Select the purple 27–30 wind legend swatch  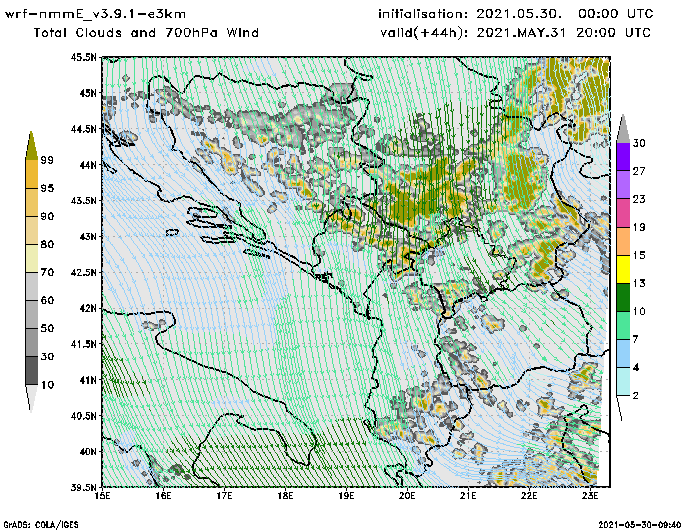coord(622,157)
